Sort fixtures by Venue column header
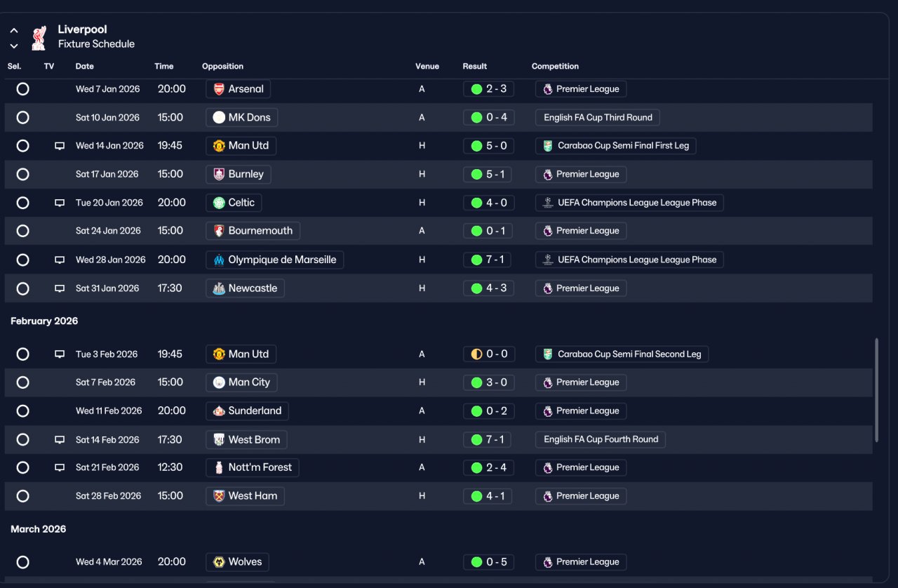This screenshot has height=588, width=898. point(427,67)
